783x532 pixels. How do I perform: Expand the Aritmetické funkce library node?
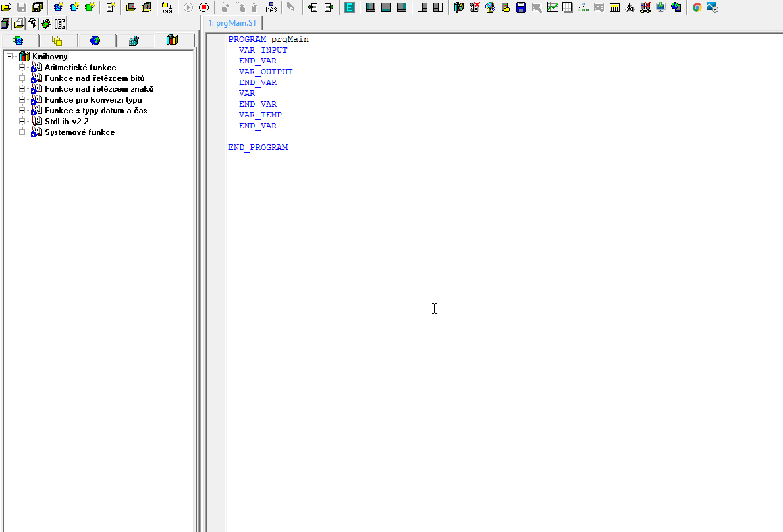click(22, 68)
